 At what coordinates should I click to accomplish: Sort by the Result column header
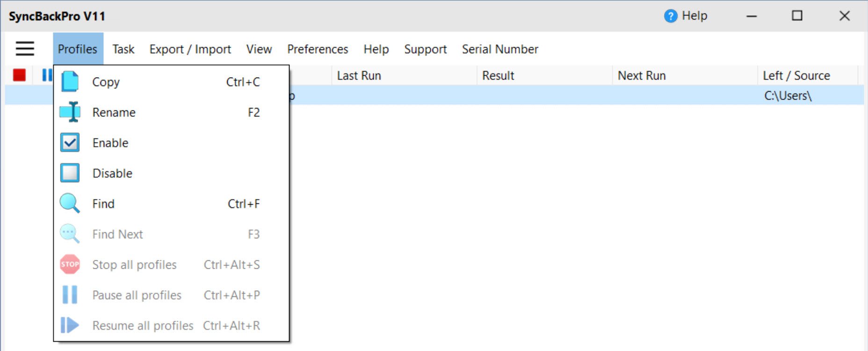tap(544, 75)
